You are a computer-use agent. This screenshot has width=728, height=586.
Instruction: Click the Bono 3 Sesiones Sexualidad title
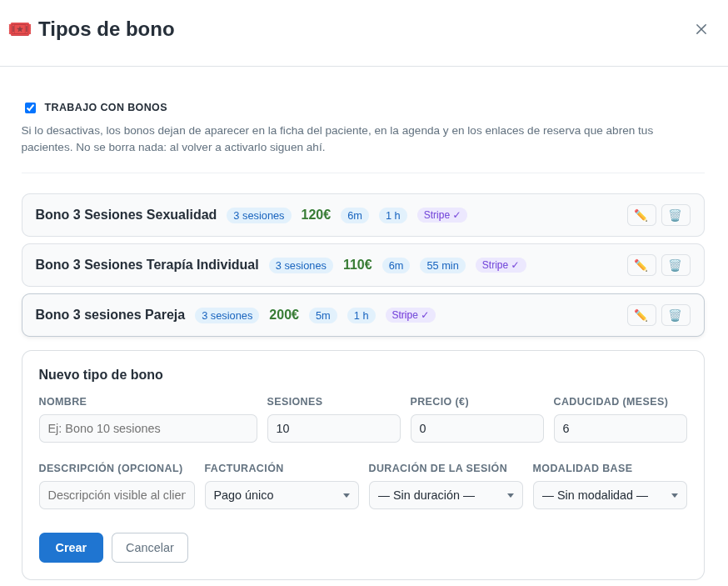click(x=126, y=215)
